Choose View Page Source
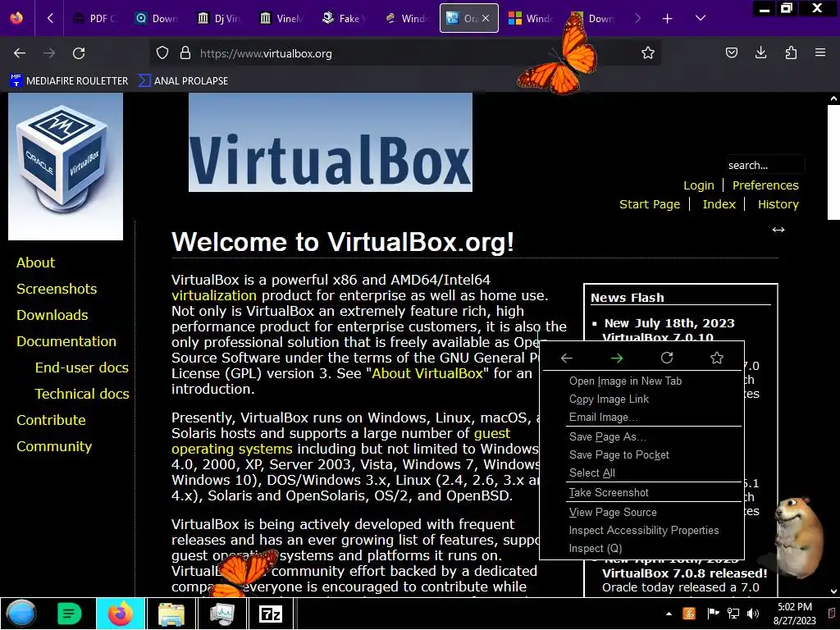This screenshot has height=630, width=840. (641, 512)
